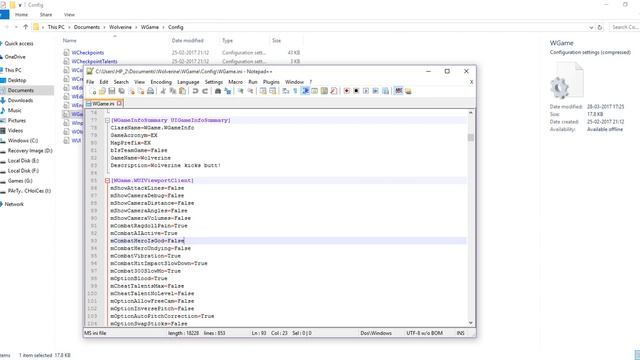Collapse the WGameInfoSummary section fold marker
This screenshot has width=640, height=360.
pyautogui.click(x=107, y=120)
